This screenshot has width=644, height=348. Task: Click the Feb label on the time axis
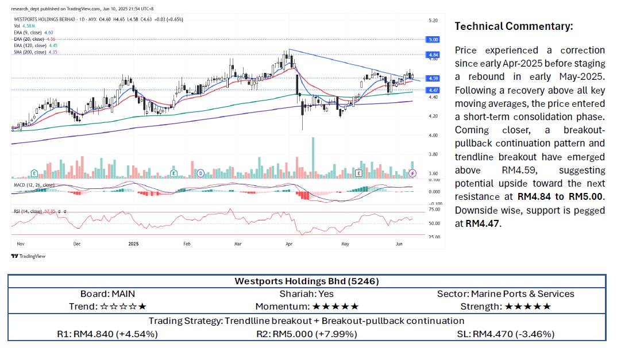coord(187,243)
